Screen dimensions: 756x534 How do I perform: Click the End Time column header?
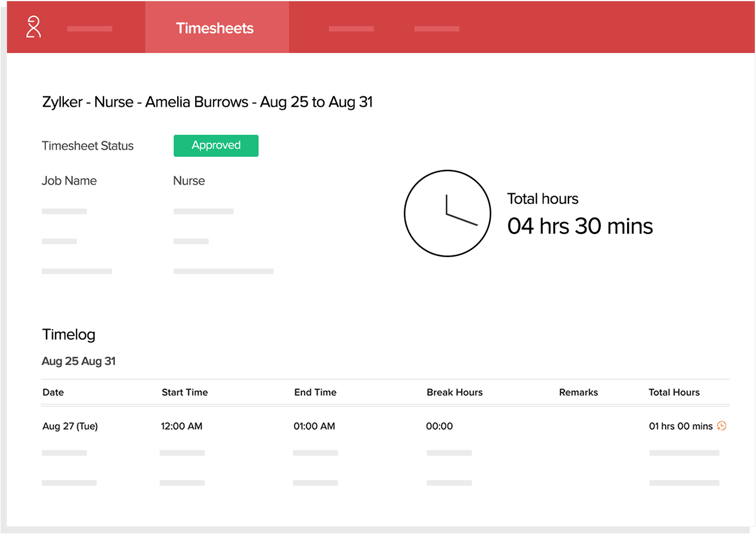[x=315, y=392]
